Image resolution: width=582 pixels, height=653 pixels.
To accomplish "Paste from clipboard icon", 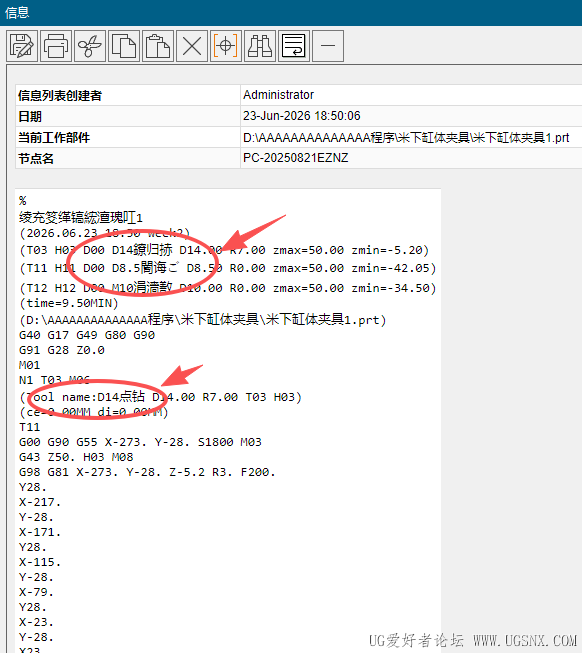I will tap(158, 46).
